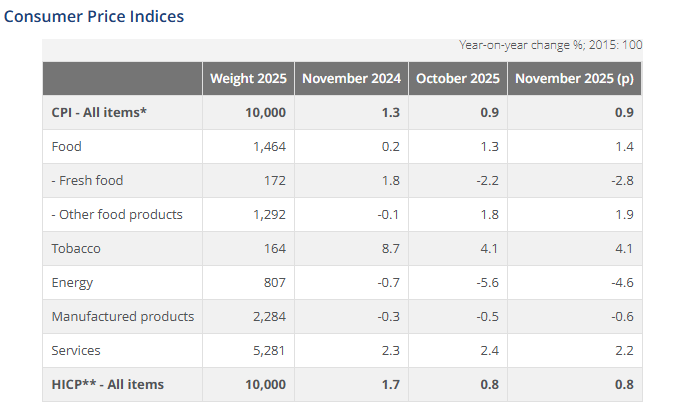Click the Energy row label
This screenshot has width=674, height=408.
pyautogui.click(x=72, y=282)
